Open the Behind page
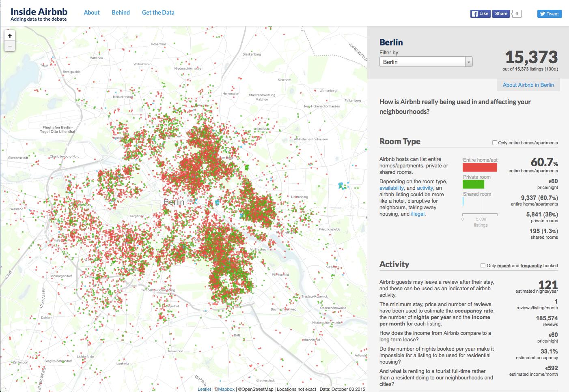The image size is (569, 392). 121,13
